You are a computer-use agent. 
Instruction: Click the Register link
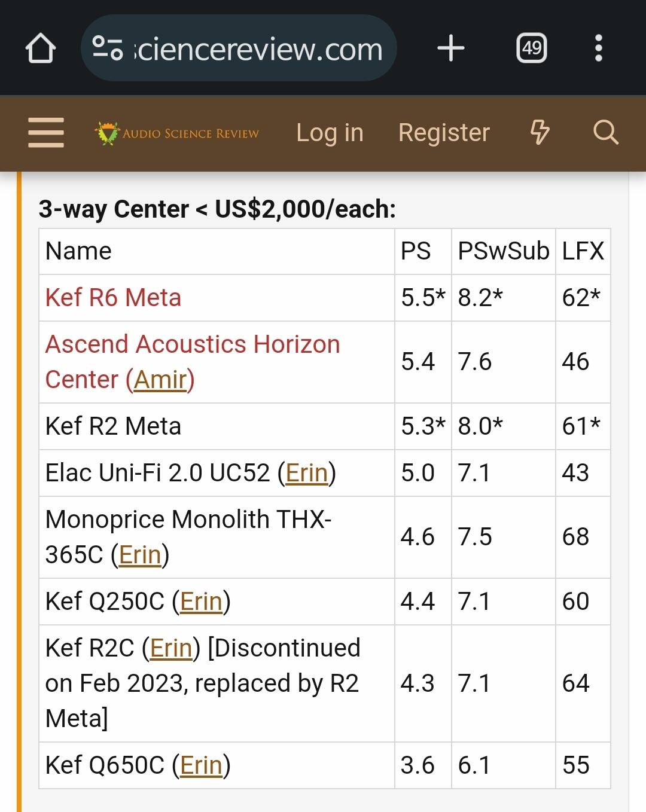click(x=444, y=133)
